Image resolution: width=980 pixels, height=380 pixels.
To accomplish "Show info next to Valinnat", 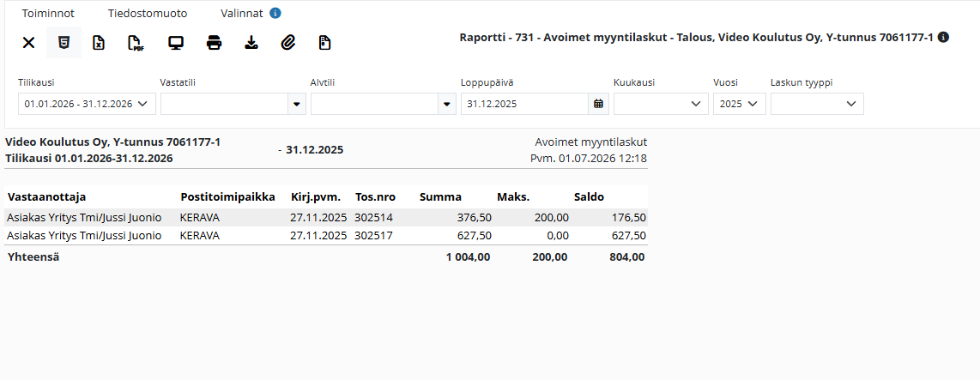I will click(275, 13).
